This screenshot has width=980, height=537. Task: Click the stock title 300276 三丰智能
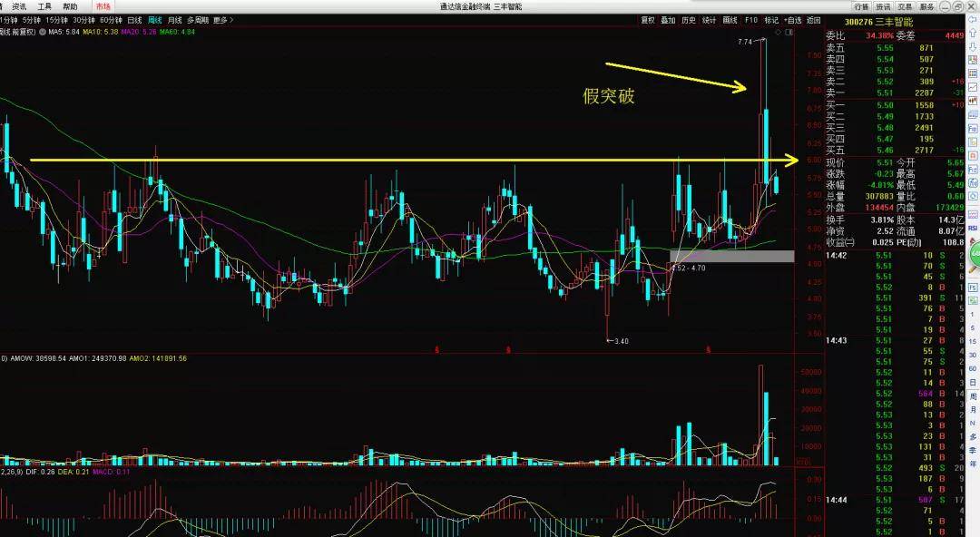click(878, 22)
